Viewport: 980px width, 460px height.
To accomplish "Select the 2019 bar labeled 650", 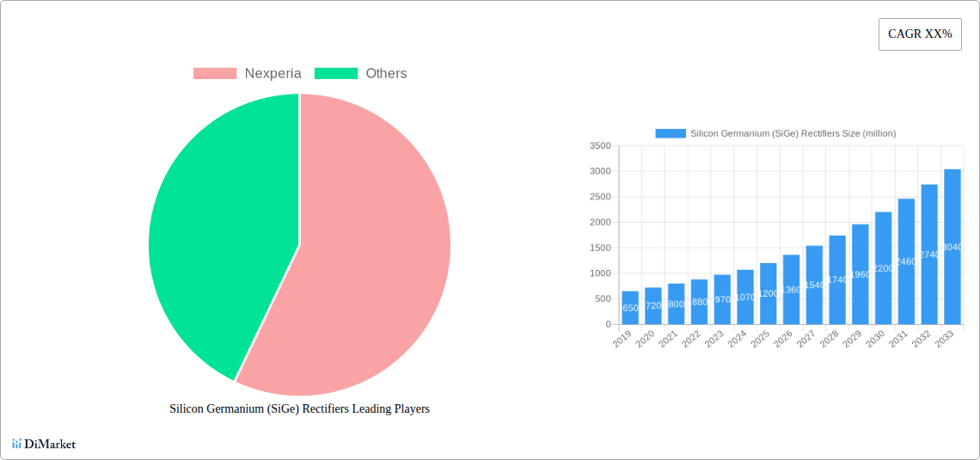I will [630, 308].
